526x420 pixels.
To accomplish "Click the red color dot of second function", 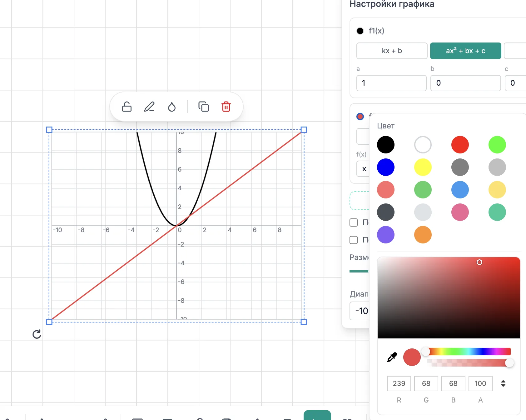I will point(360,117).
